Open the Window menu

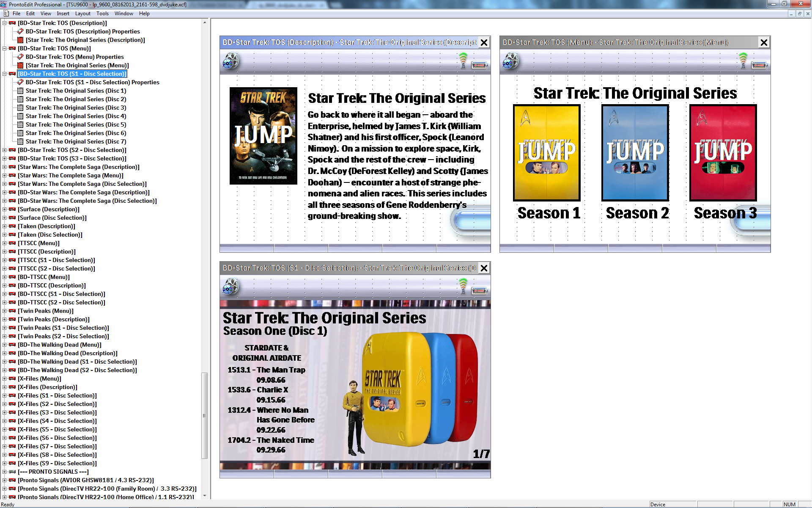(x=124, y=14)
